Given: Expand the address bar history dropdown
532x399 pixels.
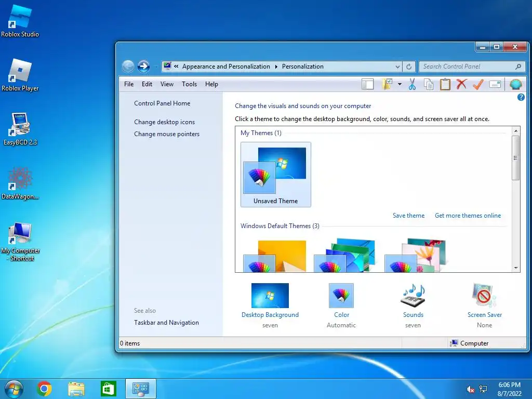Looking at the screenshot, I should point(397,67).
